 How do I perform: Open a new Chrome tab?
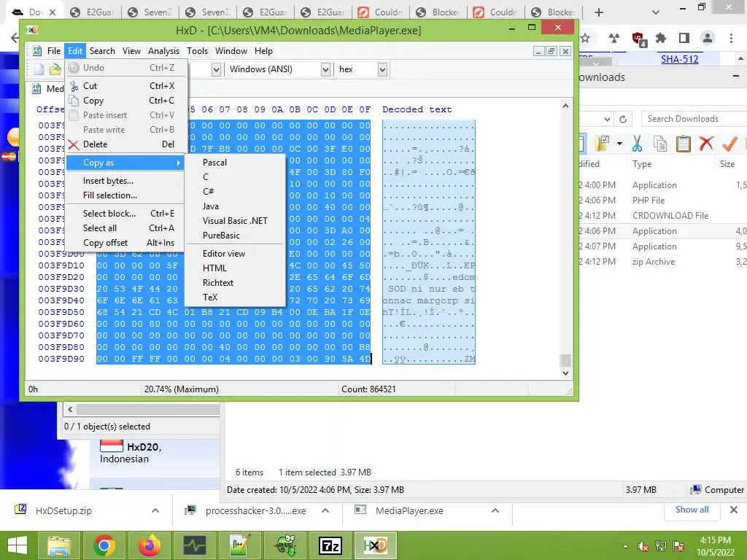599,12
